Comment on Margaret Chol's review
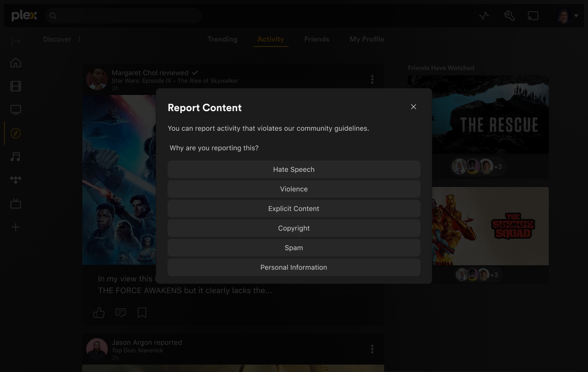This screenshot has width=588, height=372. click(121, 312)
